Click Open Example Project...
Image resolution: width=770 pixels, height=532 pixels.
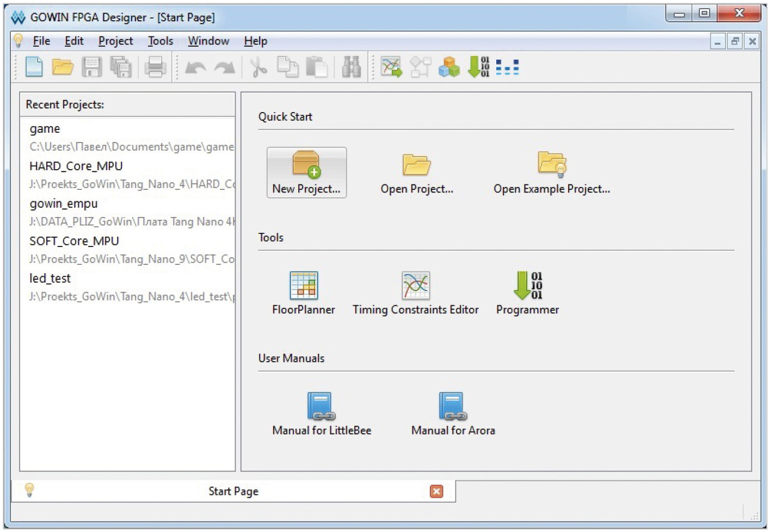(x=552, y=173)
